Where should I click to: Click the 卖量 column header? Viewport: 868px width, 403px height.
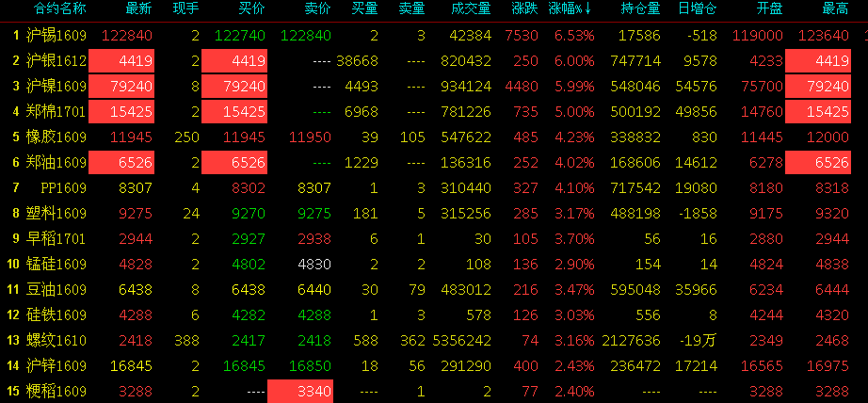(411, 8)
